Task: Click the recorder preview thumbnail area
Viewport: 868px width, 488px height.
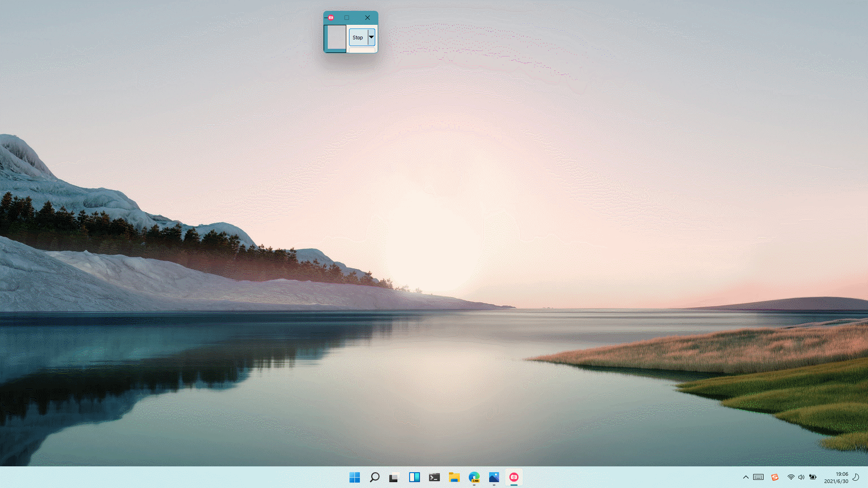Action: pyautogui.click(x=336, y=38)
